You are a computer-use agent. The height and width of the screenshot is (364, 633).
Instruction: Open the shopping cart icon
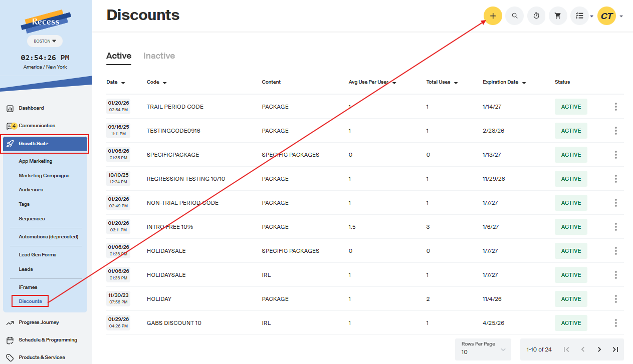pos(558,16)
